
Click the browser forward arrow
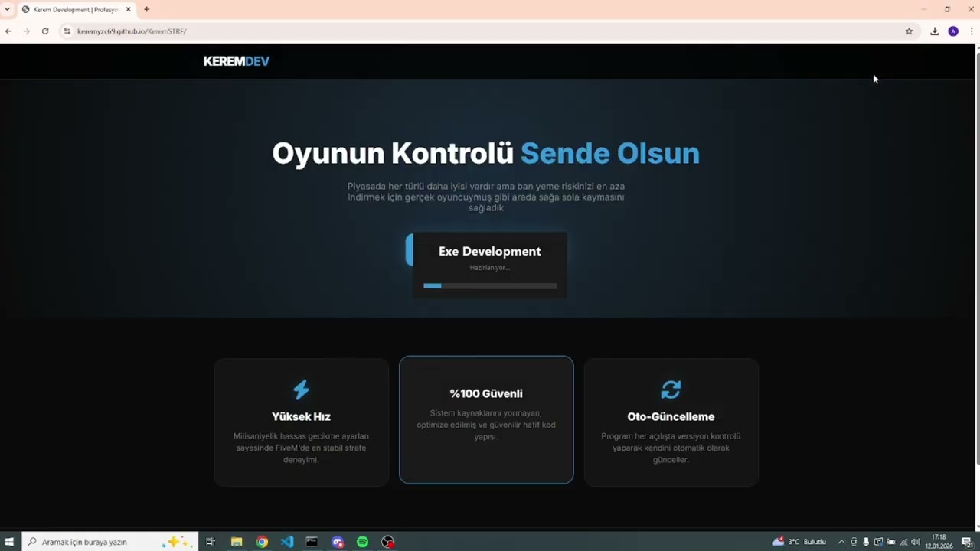pyautogui.click(x=27, y=31)
